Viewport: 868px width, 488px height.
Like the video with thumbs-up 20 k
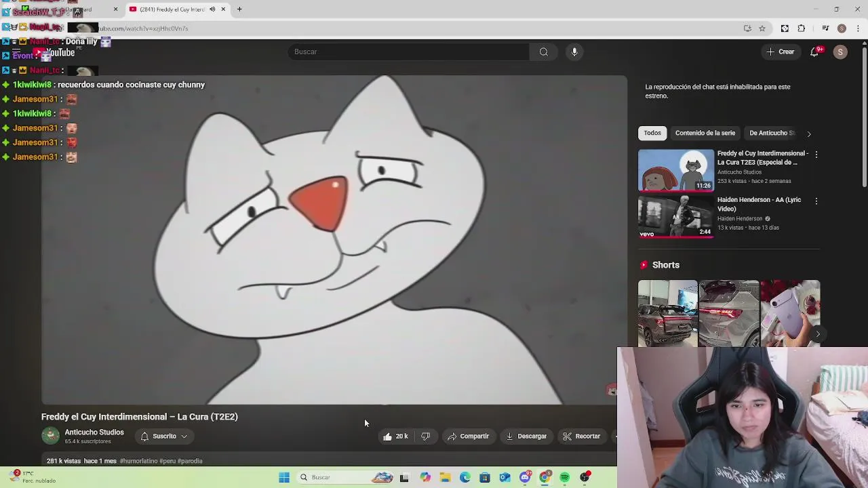point(395,436)
